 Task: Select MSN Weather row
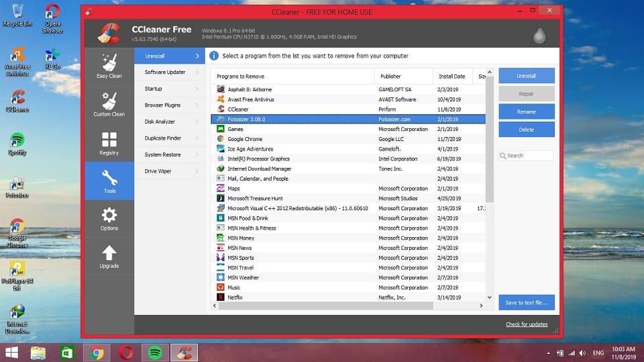[348, 277]
